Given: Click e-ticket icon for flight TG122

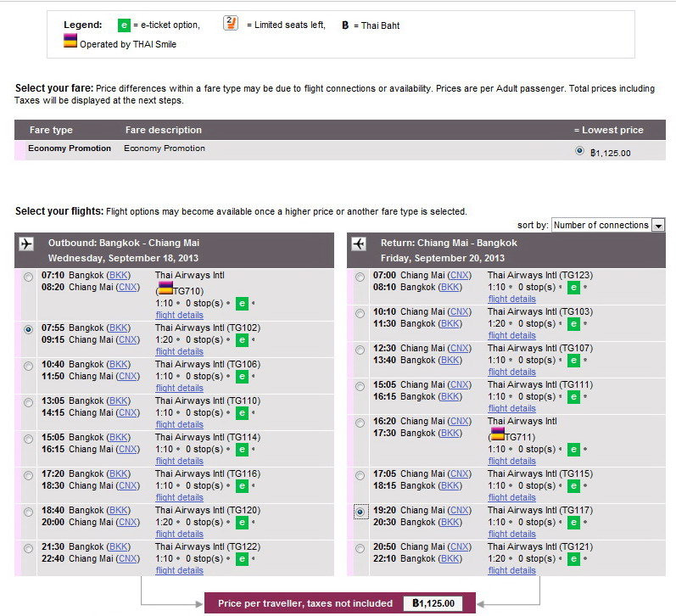Looking at the screenshot, I should pyautogui.click(x=242, y=559).
